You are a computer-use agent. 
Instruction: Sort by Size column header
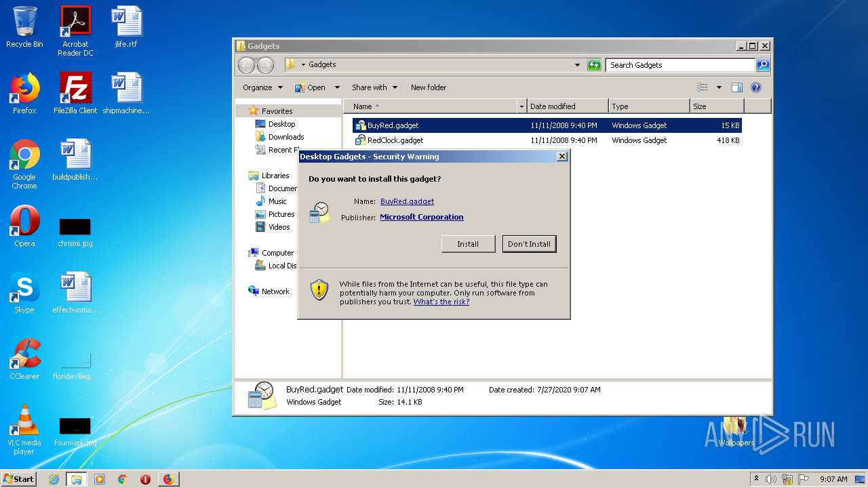717,106
